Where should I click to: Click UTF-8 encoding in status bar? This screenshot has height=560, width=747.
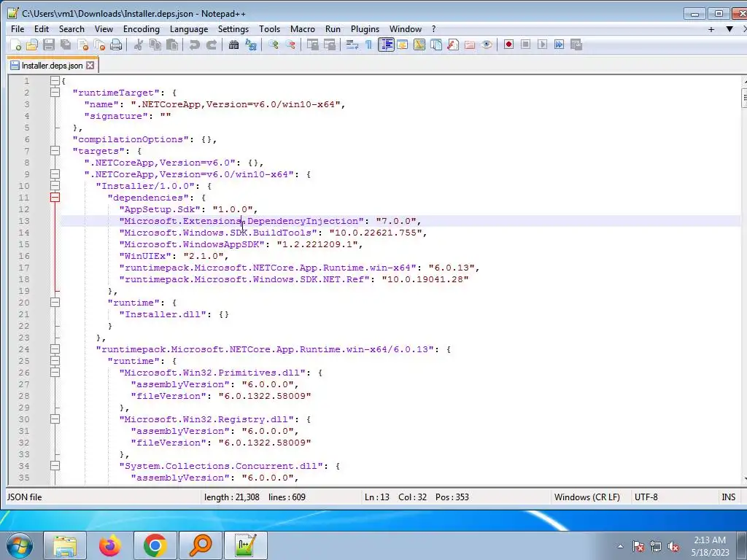(646, 497)
